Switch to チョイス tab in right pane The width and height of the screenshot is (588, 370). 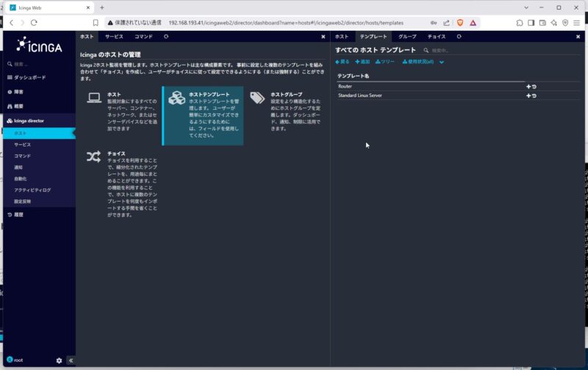click(x=437, y=36)
